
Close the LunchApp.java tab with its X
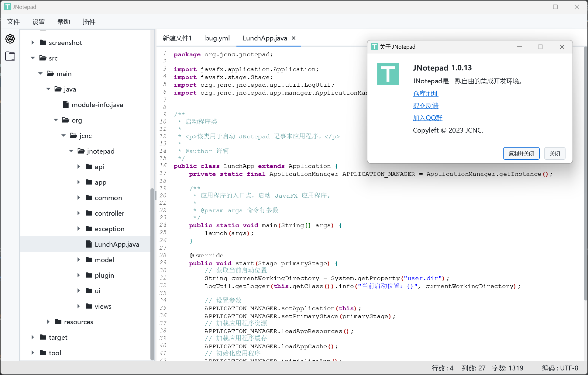coord(294,38)
